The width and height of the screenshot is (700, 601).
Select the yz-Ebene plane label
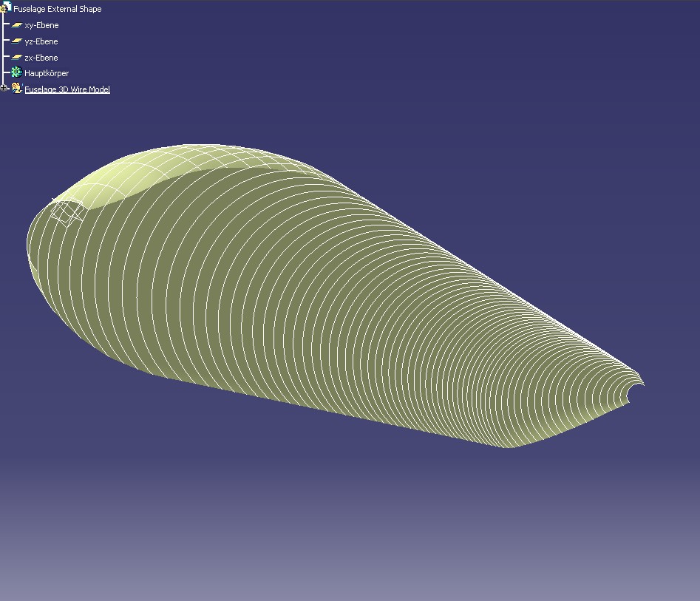41,41
